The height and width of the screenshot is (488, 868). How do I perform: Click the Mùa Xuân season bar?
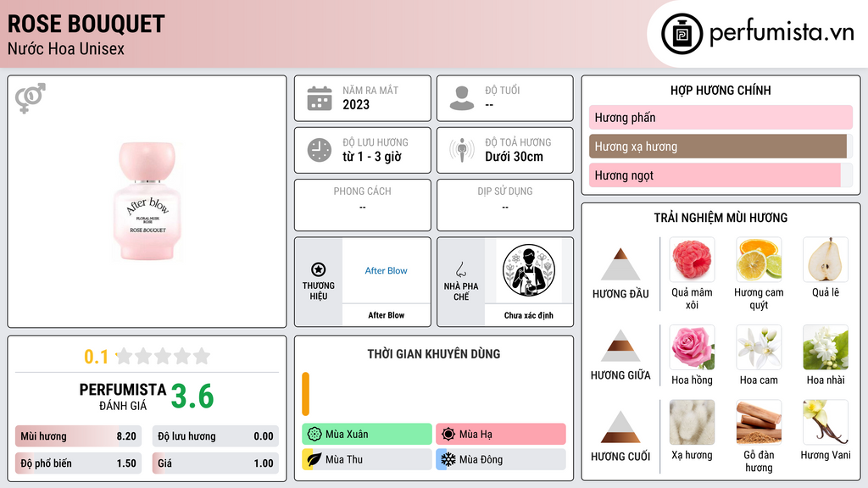(367, 435)
